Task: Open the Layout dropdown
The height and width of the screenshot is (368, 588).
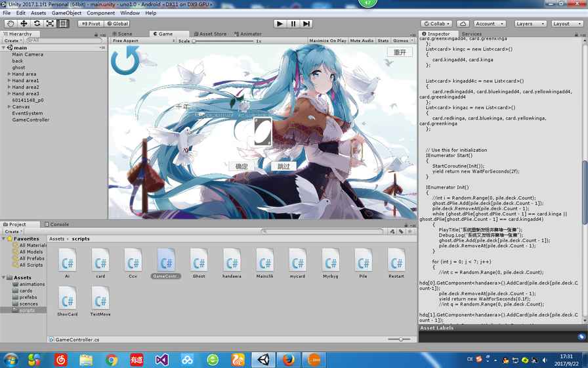Action: (x=567, y=24)
